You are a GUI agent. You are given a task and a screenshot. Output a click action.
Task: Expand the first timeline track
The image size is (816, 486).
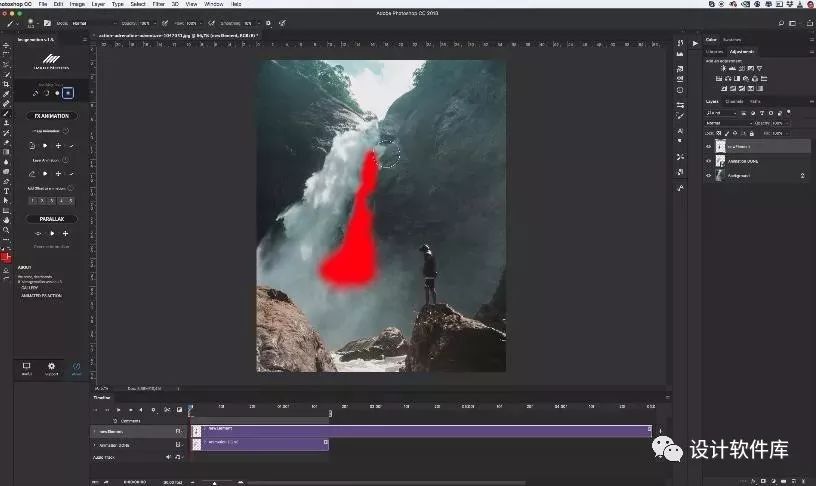(x=95, y=431)
